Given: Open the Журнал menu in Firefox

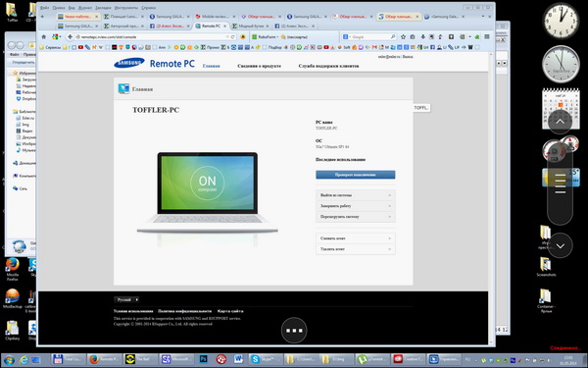Looking at the screenshot, I should click(x=85, y=8).
